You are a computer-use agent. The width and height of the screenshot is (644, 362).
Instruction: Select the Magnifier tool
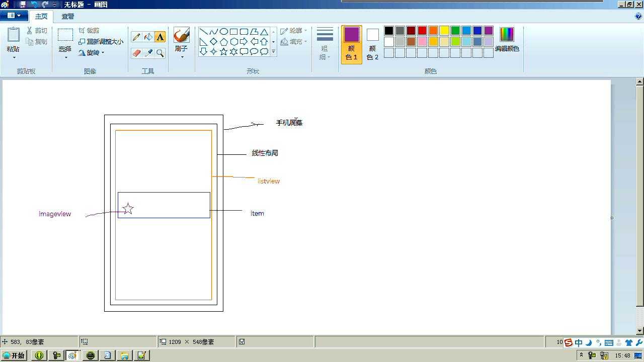pos(160,53)
